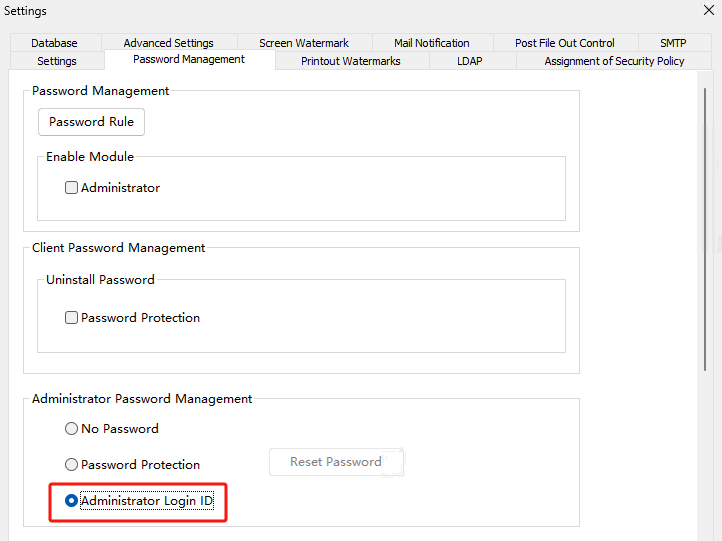Click the Settings tab in the tab row

pos(57,61)
